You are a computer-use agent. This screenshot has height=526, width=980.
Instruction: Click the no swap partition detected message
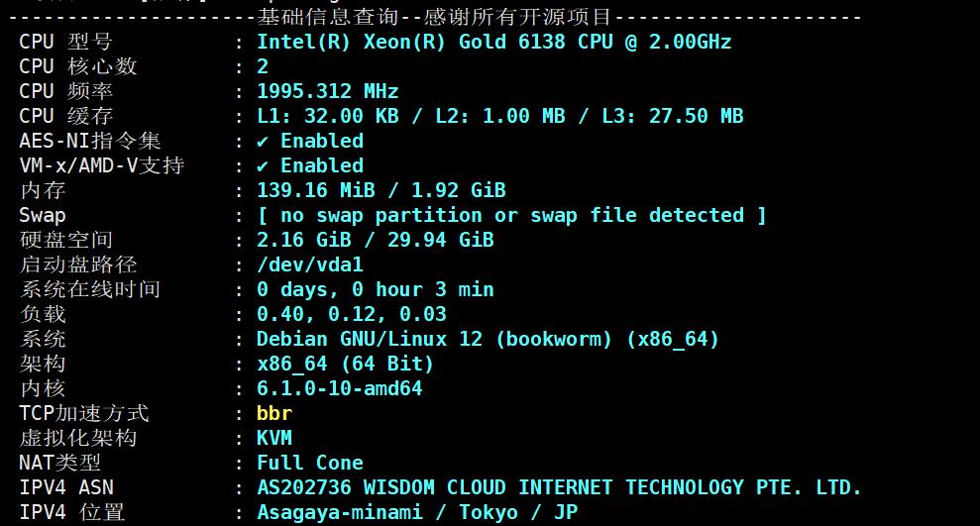pyautogui.click(x=511, y=215)
